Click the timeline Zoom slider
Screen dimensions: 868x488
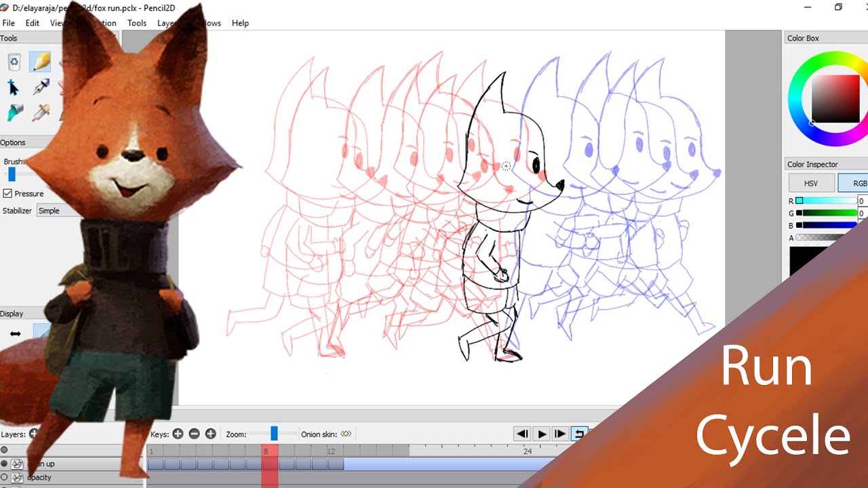tap(273, 434)
